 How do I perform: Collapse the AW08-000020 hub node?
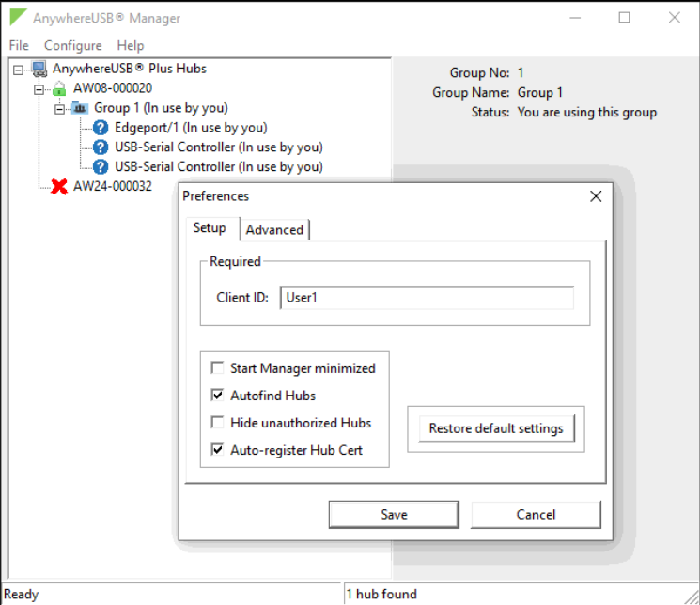pos(39,90)
